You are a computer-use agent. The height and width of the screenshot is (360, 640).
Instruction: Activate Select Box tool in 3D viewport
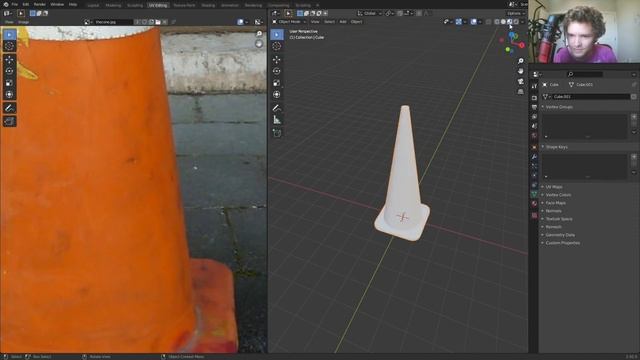pos(277,35)
